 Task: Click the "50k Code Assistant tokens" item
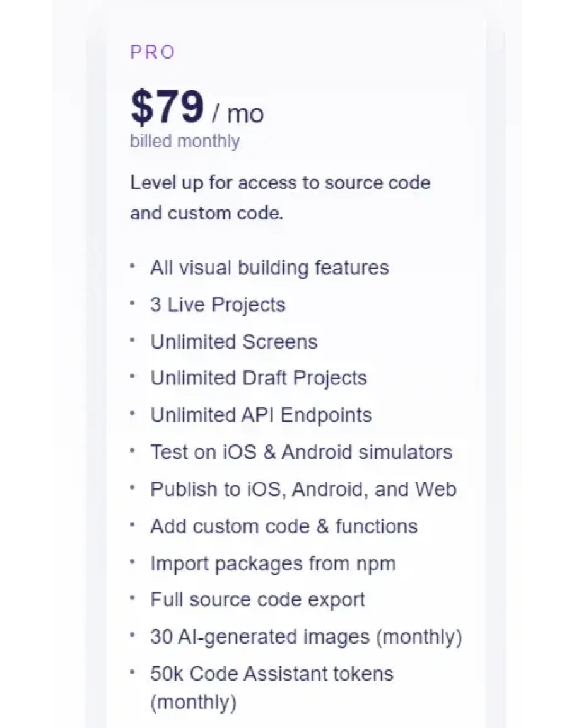pos(271,674)
